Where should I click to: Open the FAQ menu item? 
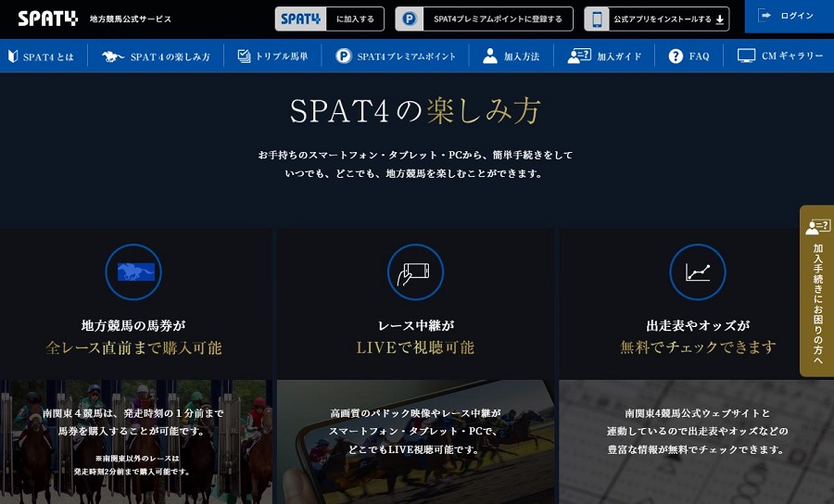[689, 56]
